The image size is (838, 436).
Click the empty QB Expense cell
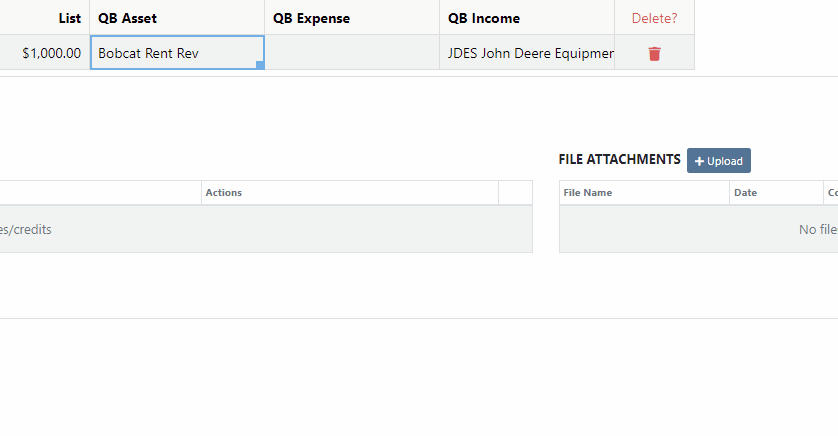[x=352, y=53]
